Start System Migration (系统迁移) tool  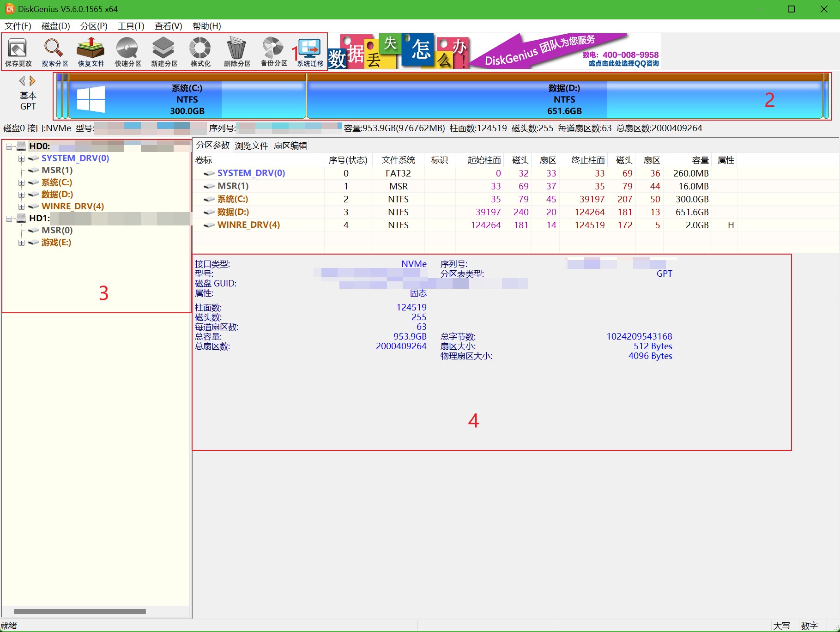click(x=310, y=52)
